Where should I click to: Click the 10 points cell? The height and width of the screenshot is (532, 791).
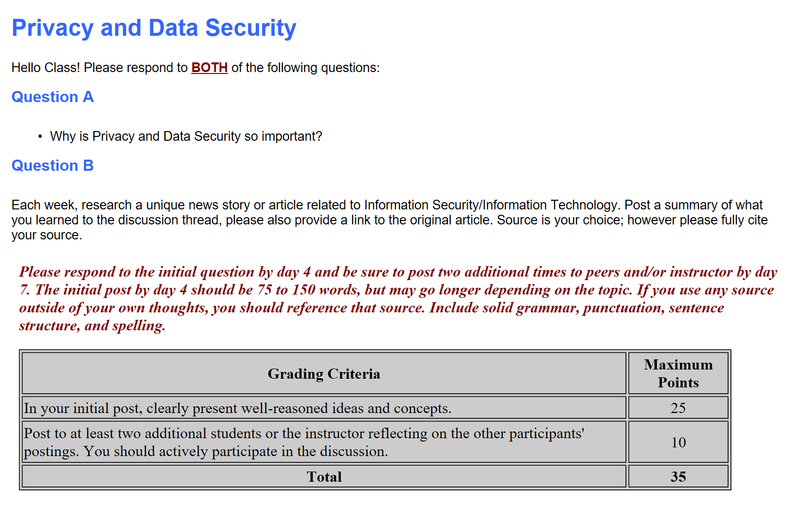pos(678,442)
